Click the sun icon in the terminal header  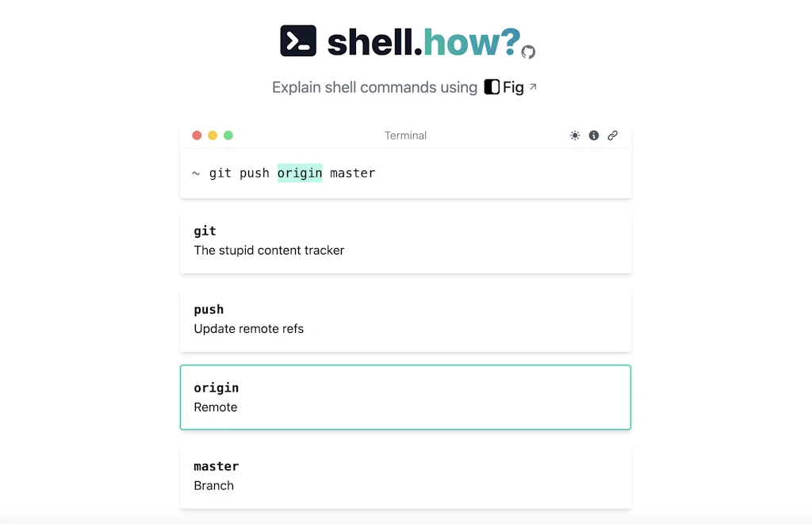[x=575, y=136]
